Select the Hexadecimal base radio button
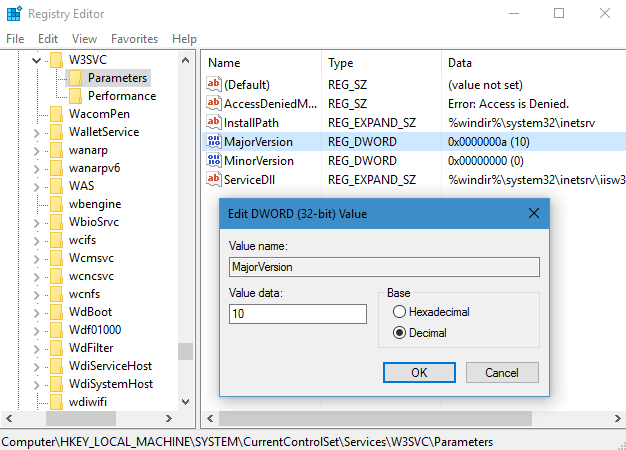 400,312
